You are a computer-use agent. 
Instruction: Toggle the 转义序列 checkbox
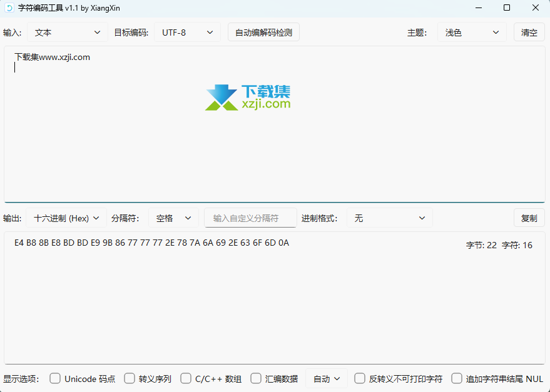[x=130, y=378]
